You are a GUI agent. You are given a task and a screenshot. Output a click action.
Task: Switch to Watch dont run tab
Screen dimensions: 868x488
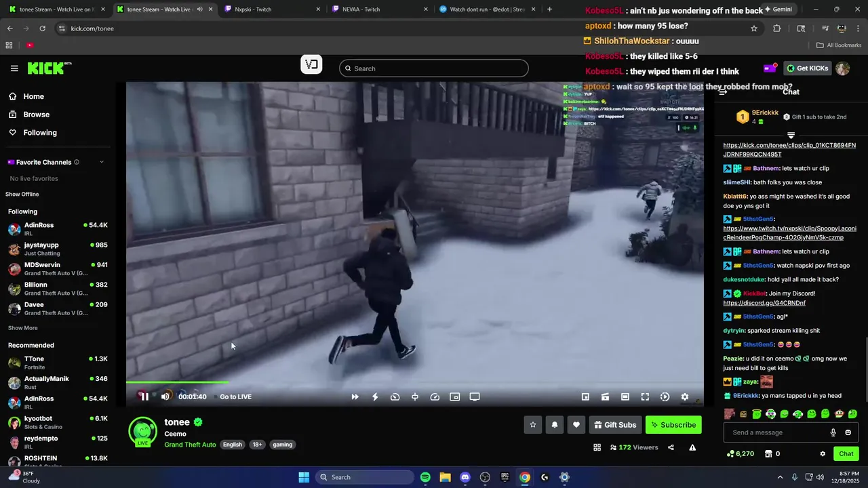tap(488, 9)
